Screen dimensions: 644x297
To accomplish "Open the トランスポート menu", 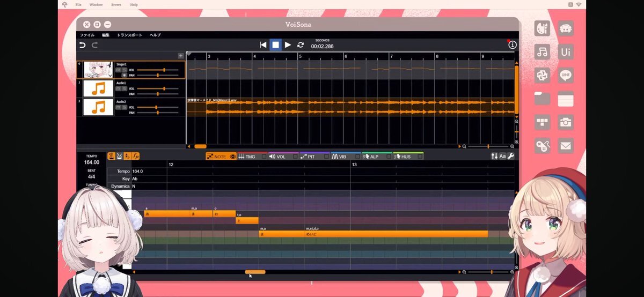I will [x=130, y=35].
